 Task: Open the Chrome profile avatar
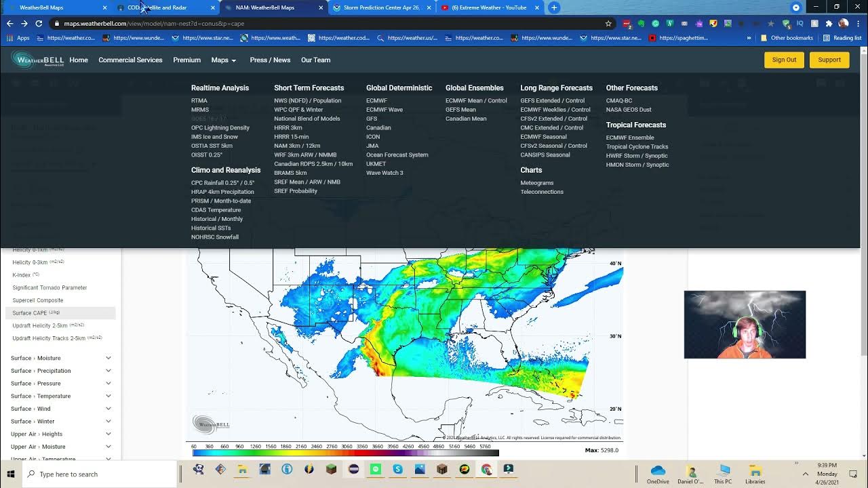844,23
